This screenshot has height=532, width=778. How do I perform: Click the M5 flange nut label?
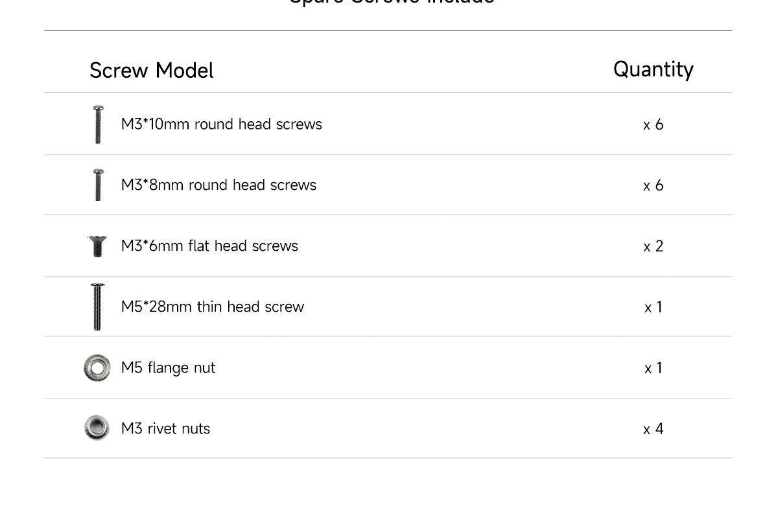point(168,367)
